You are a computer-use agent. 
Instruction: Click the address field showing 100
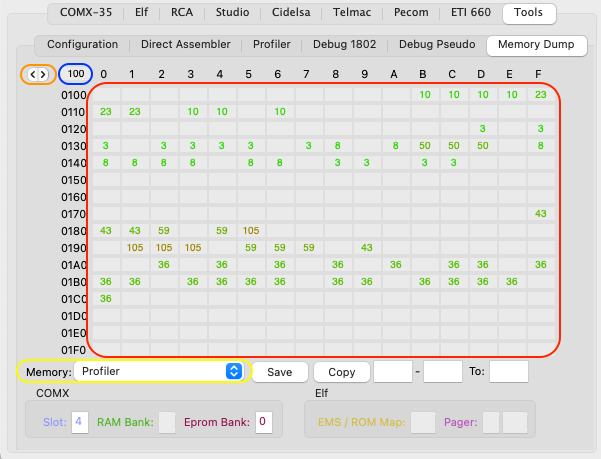76,74
